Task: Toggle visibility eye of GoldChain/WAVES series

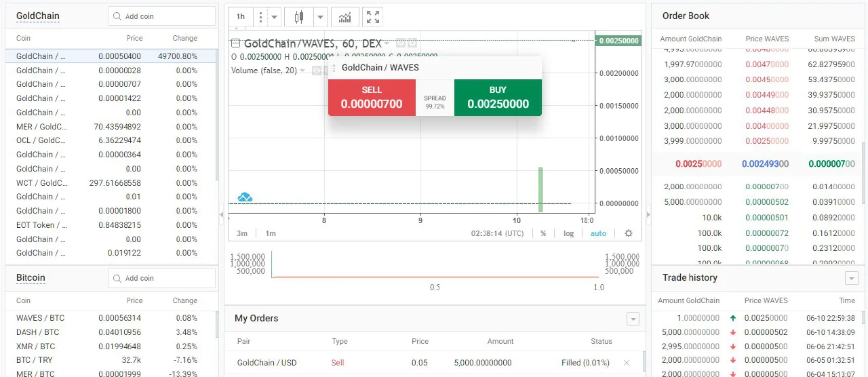Action: pos(400,43)
